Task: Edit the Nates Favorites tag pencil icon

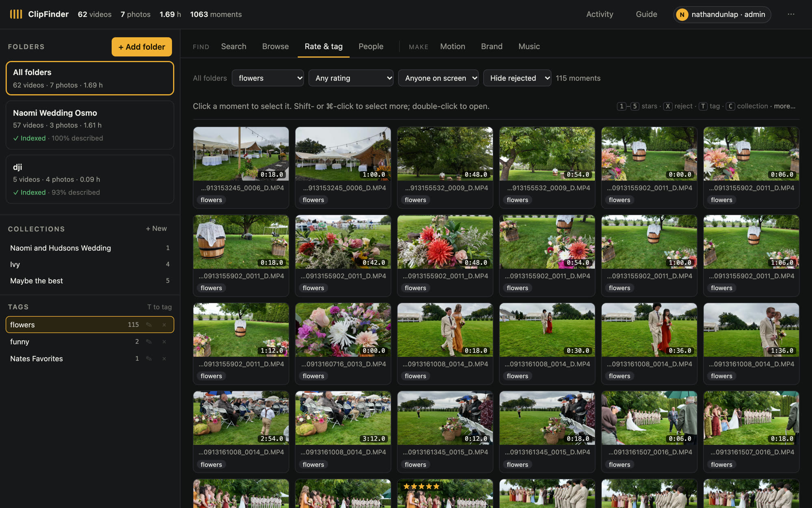Action: [149, 359]
